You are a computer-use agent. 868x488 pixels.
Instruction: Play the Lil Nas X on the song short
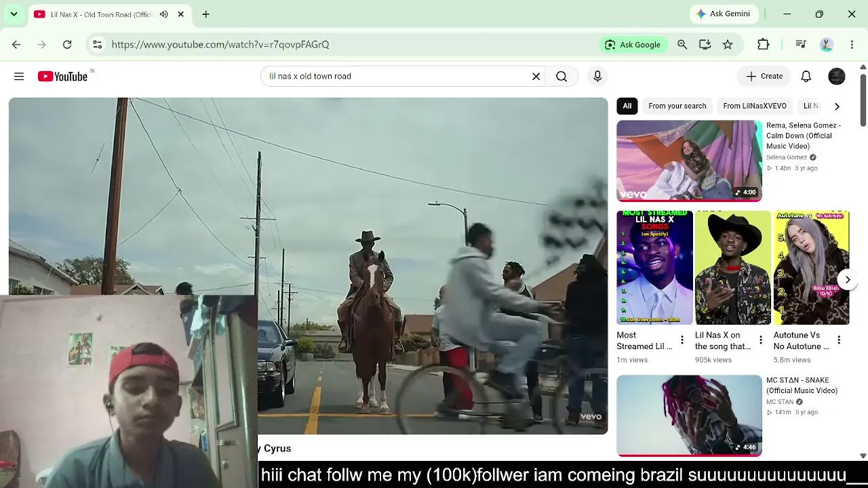pyautogui.click(x=733, y=268)
